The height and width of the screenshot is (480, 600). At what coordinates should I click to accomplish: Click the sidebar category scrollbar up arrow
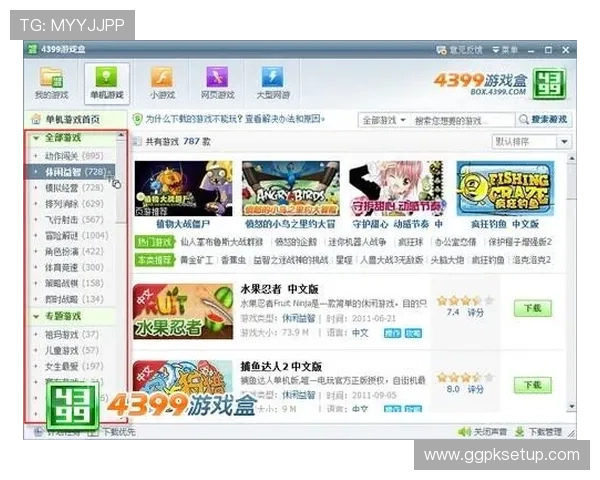point(121,135)
